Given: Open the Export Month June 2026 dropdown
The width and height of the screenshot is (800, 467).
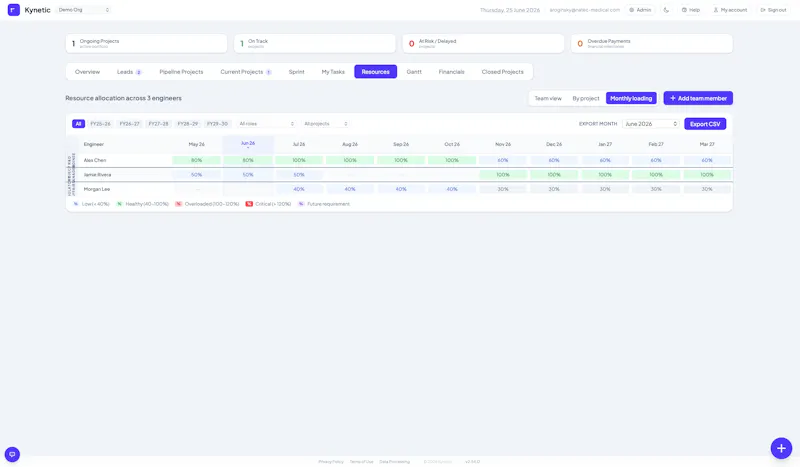Looking at the screenshot, I should coord(651,124).
